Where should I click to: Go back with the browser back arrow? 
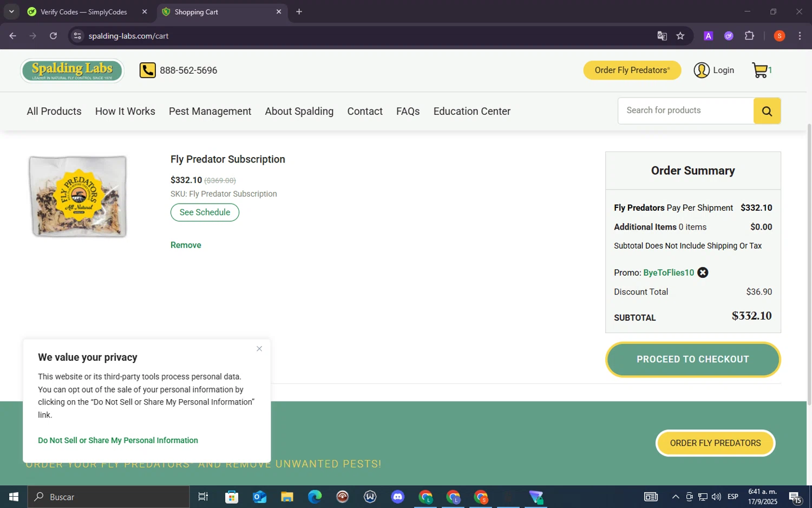click(12, 36)
